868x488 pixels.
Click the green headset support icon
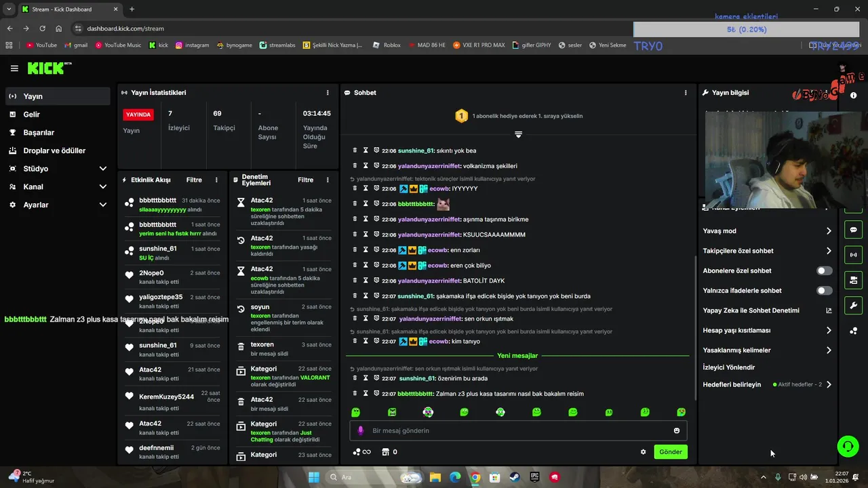coord(848,446)
